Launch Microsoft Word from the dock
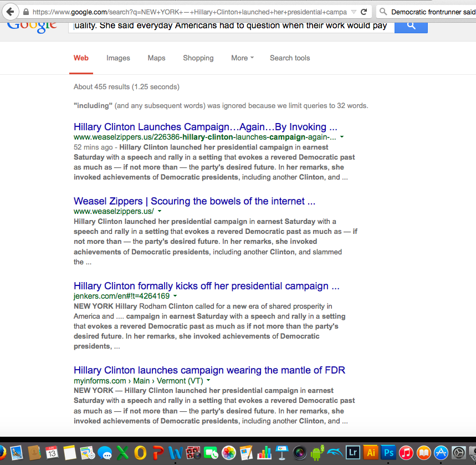 click(176, 453)
